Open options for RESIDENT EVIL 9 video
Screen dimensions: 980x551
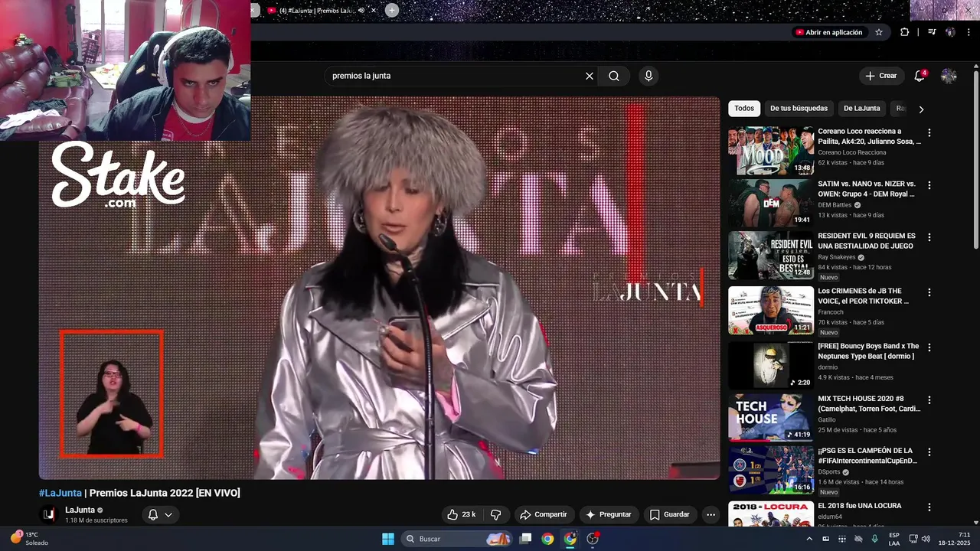pos(929,237)
